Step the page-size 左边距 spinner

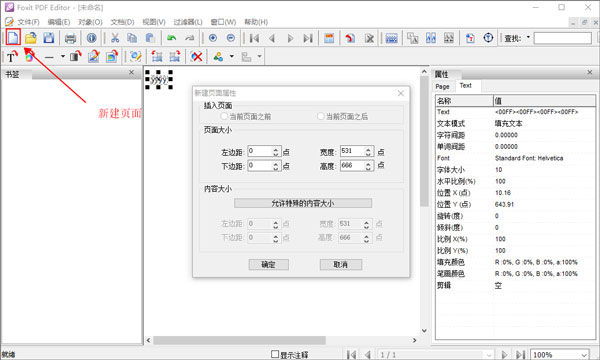point(276,152)
